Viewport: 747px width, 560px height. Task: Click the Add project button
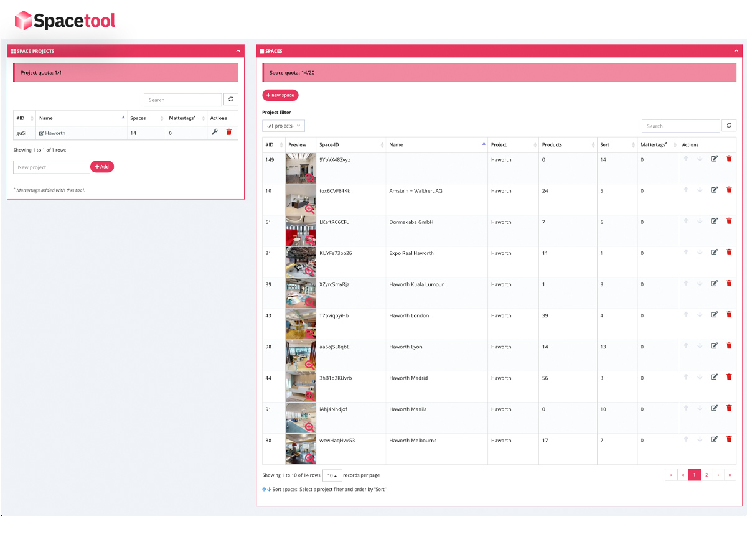(x=102, y=167)
